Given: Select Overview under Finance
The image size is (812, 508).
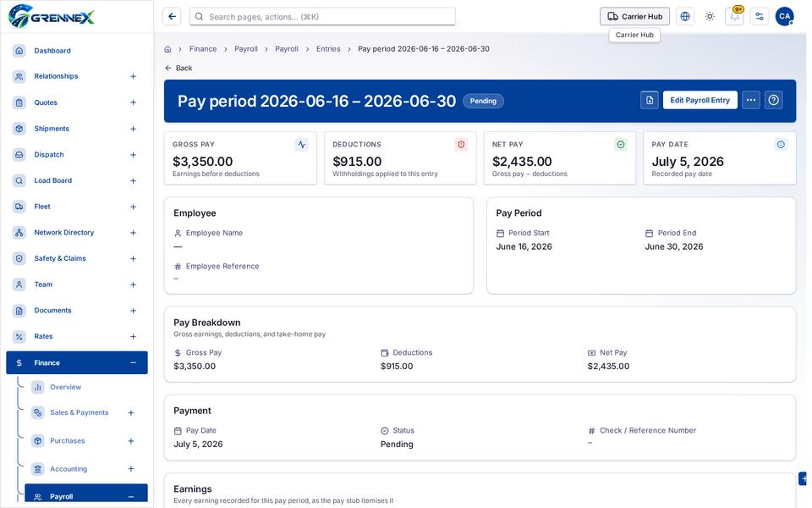Looking at the screenshot, I should (86, 387).
